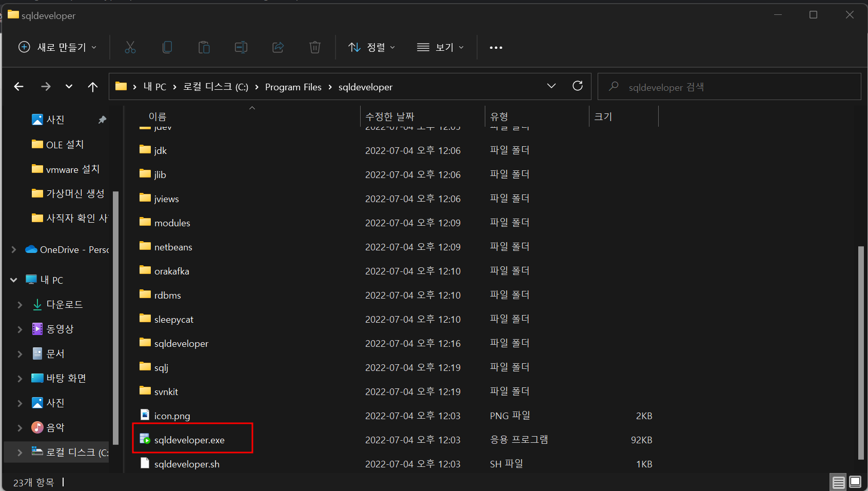
Task: Click 내 PC in the address breadcrumb
Action: coord(155,87)
